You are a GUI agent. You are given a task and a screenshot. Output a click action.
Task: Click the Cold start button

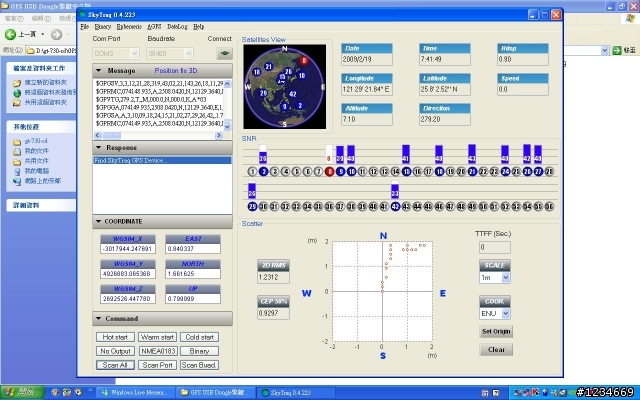[199, 337]
